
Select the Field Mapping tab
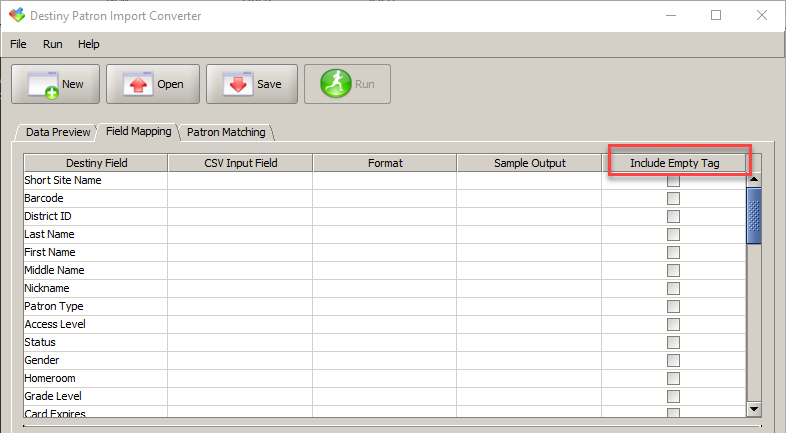[138, 131]
